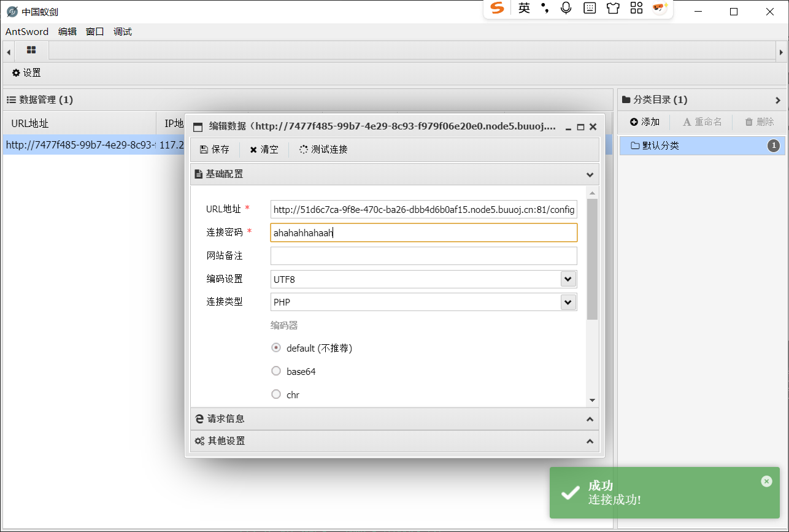Open the Sogou skin shirt icon
789x532 pixels.
[613, 8]
